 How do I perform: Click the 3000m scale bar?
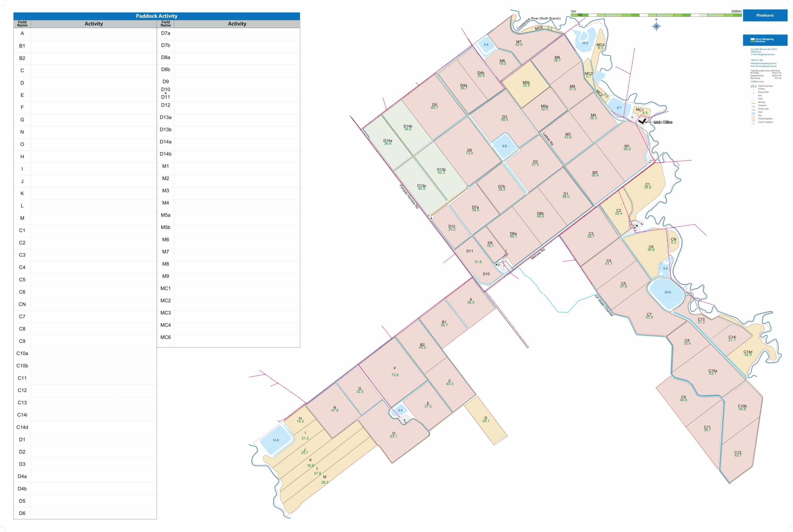(656, 15)
